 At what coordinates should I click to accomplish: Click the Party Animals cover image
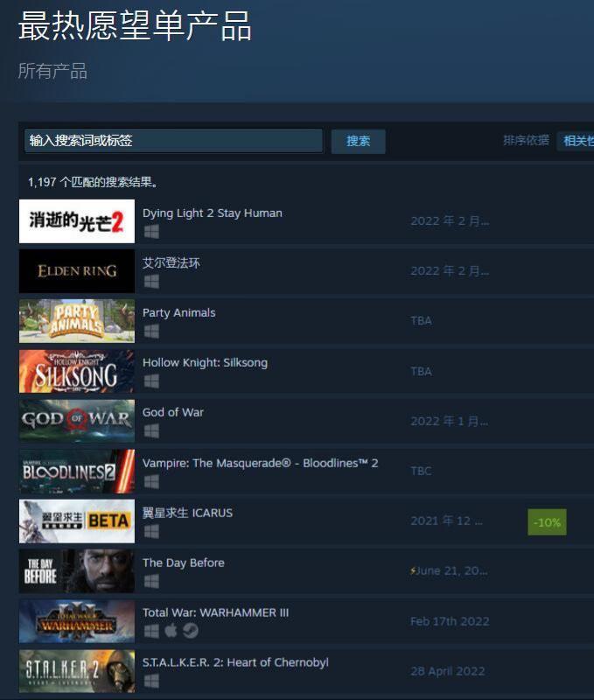pyautogui.click(x=77, y=321)
